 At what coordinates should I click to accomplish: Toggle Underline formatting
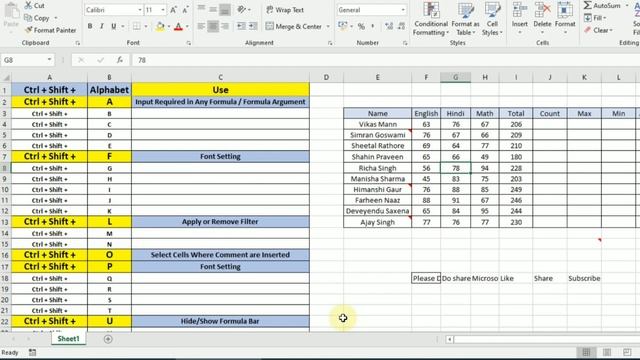[x=113, y=27]
